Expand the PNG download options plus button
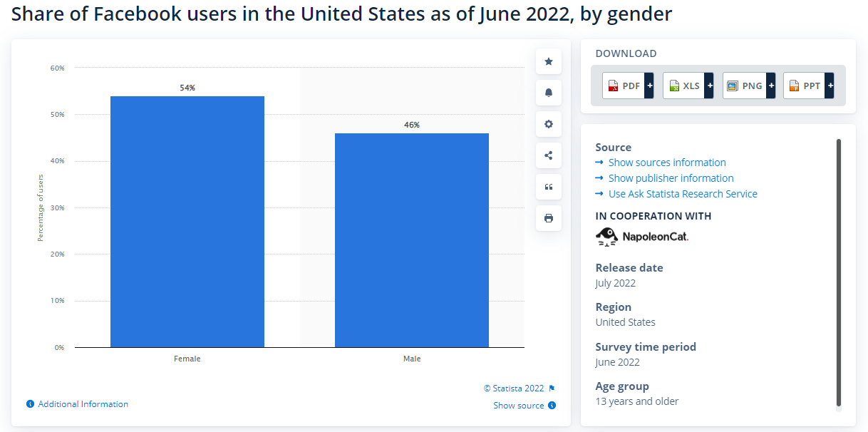868x432 pixels. 770,85
